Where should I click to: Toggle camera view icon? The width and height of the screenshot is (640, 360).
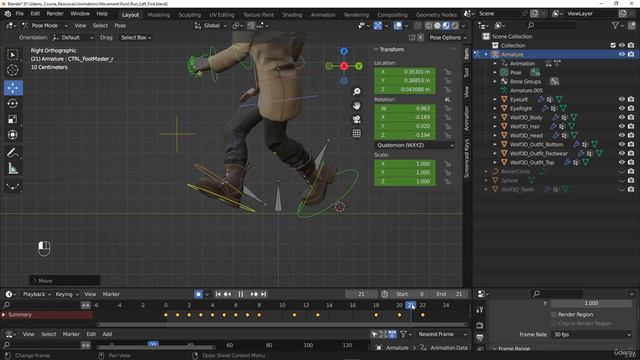pos(356,119)
